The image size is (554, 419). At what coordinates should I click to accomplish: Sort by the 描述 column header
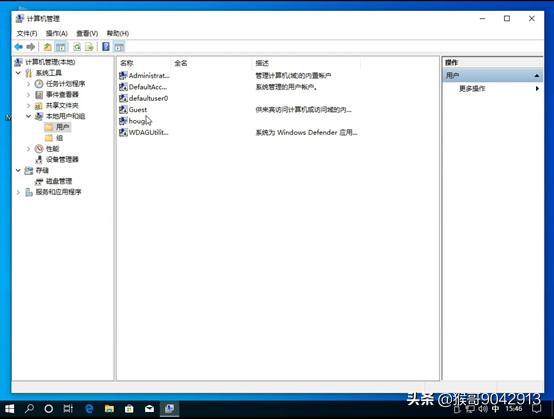307,63
